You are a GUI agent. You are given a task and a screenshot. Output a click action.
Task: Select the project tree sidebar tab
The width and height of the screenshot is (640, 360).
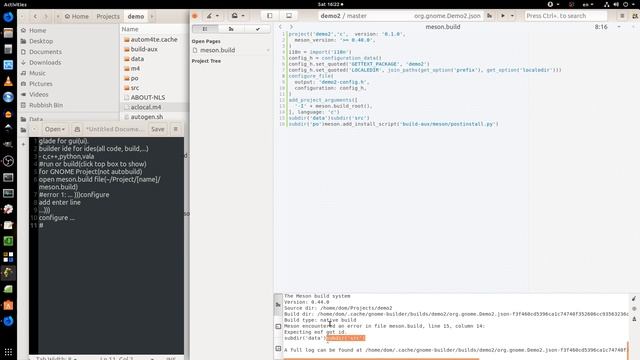205,29
